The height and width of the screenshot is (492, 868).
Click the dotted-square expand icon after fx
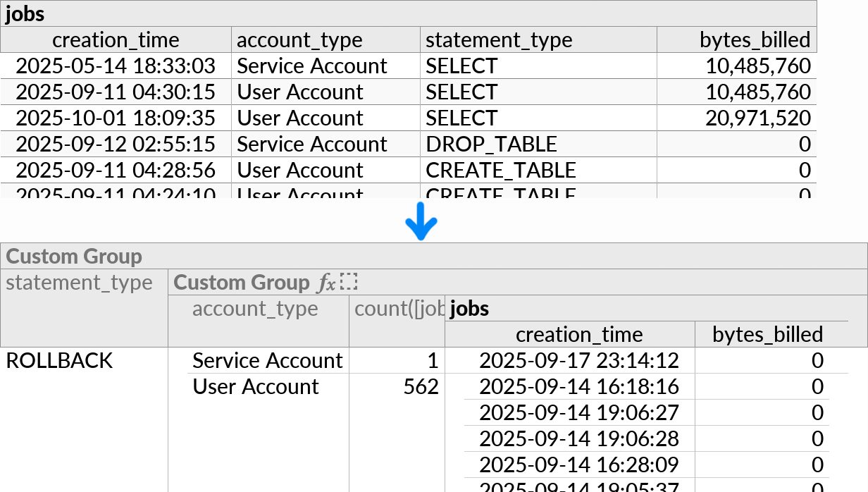coord(349,281)
